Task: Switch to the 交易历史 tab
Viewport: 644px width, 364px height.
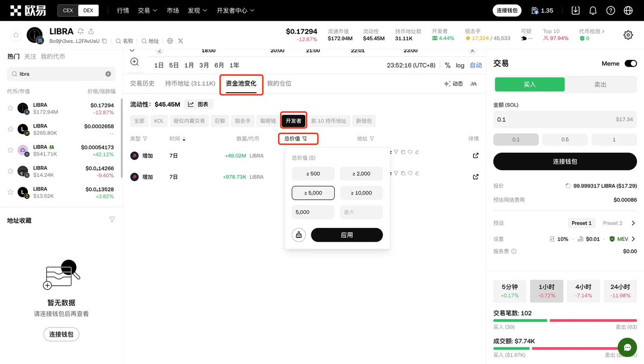Action: 142,84
